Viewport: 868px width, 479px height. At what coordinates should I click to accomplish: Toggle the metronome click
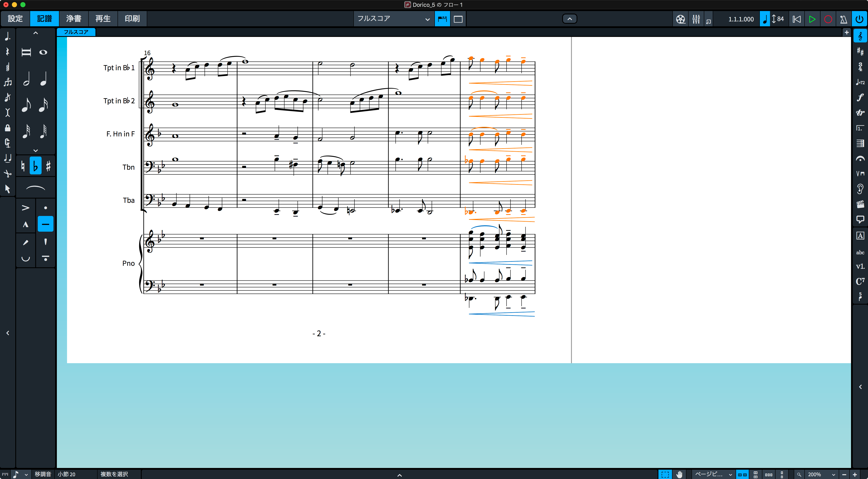(843, 19)
